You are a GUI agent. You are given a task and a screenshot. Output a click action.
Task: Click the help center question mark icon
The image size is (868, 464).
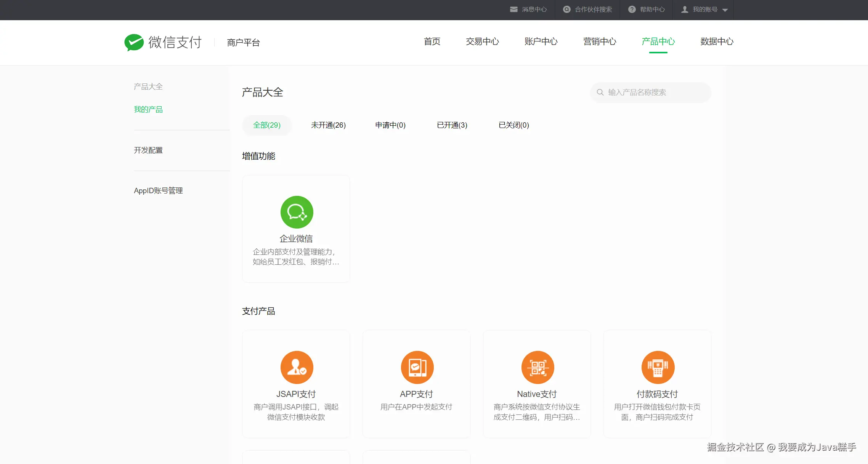click(632, 9)
